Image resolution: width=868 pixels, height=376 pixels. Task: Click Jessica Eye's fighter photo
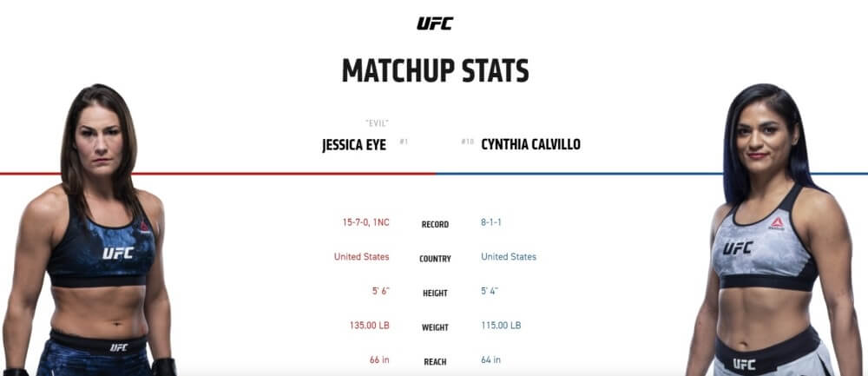89,230
